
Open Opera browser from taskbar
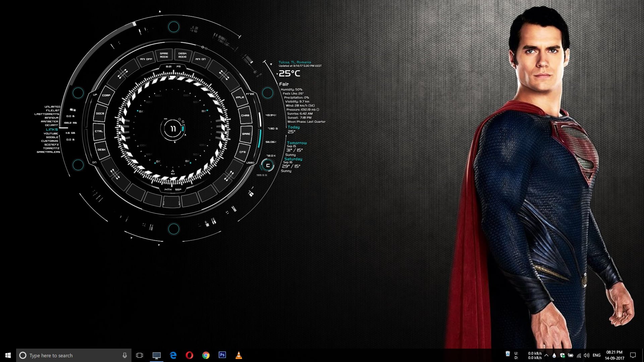click(189, 355)
